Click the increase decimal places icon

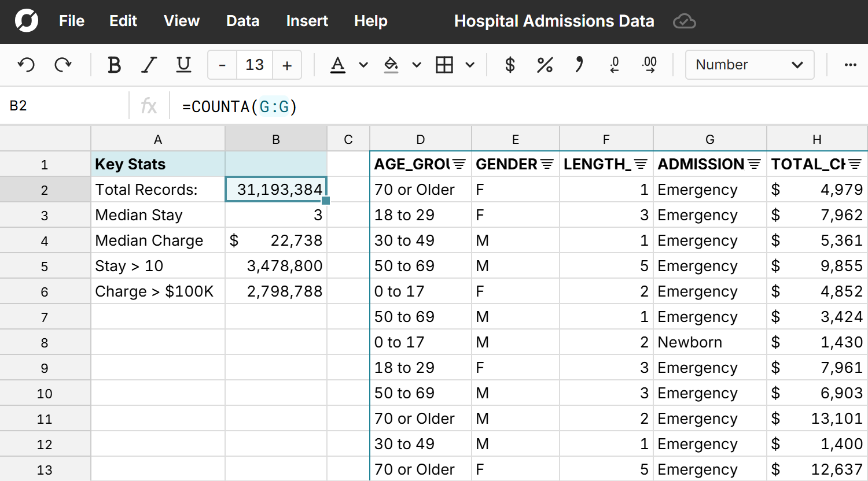click(x=649, y=65)
